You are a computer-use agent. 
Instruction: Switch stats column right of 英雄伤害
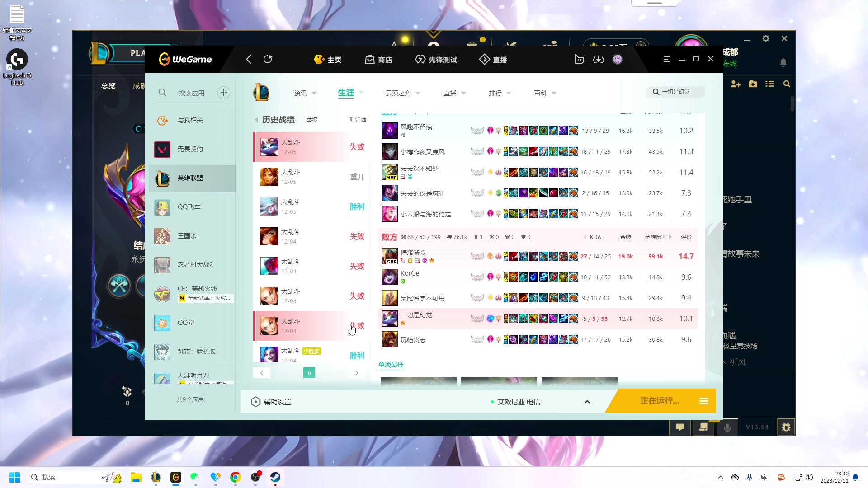[x=670, y=237]
